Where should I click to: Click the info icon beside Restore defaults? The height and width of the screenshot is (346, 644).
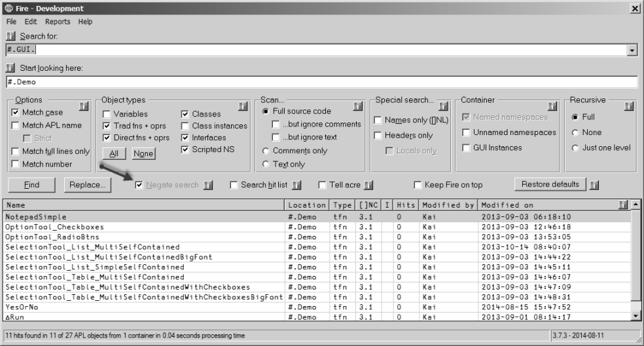tap(594, 185)
